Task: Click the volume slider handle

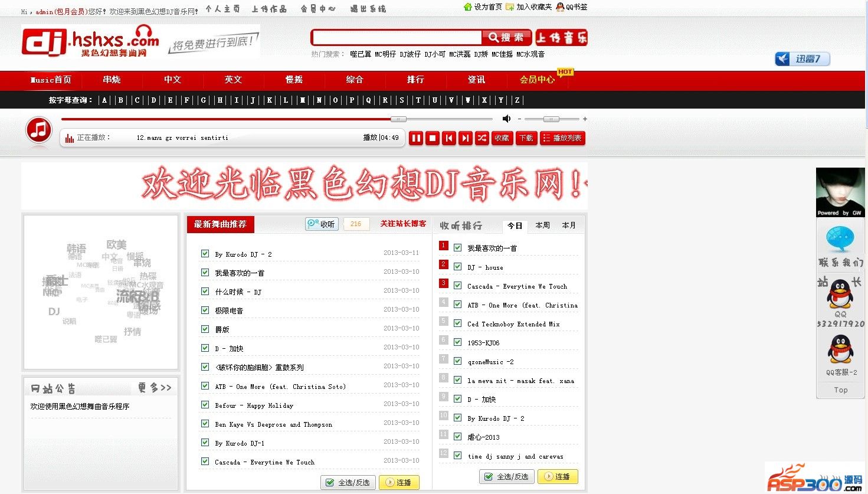Action: pos(551,119)
